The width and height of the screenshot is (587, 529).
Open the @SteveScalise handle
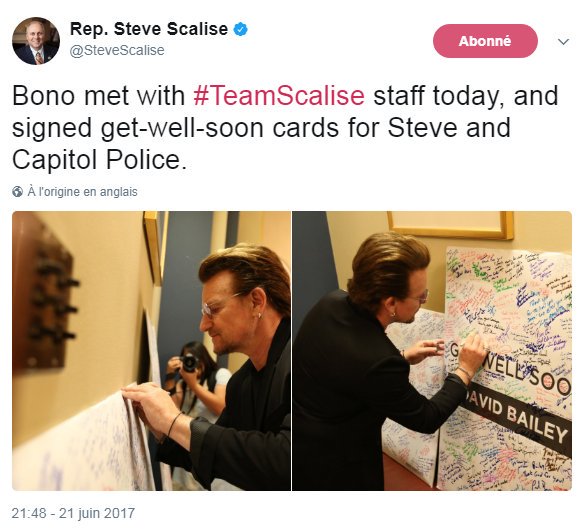click(117, 50)
